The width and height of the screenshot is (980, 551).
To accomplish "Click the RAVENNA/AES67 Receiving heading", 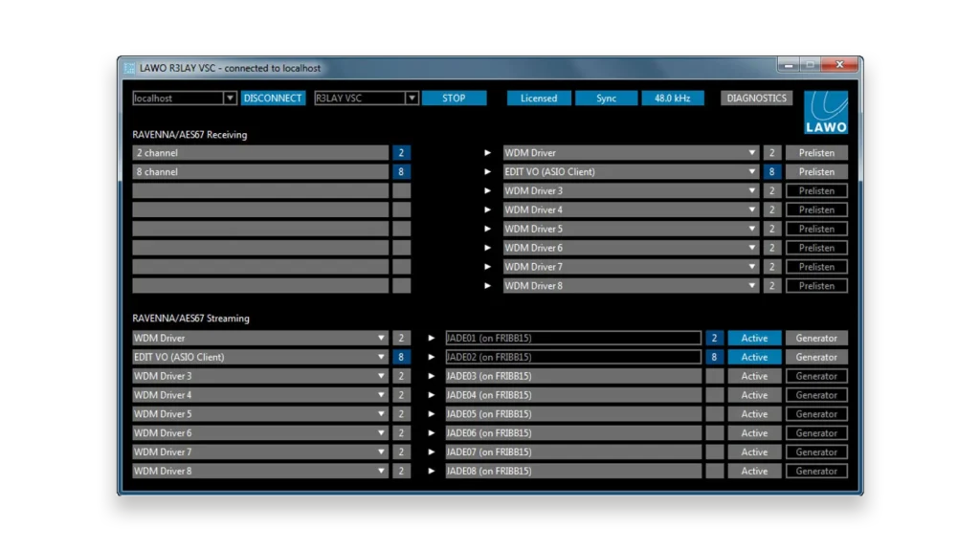I will (189, 135).
